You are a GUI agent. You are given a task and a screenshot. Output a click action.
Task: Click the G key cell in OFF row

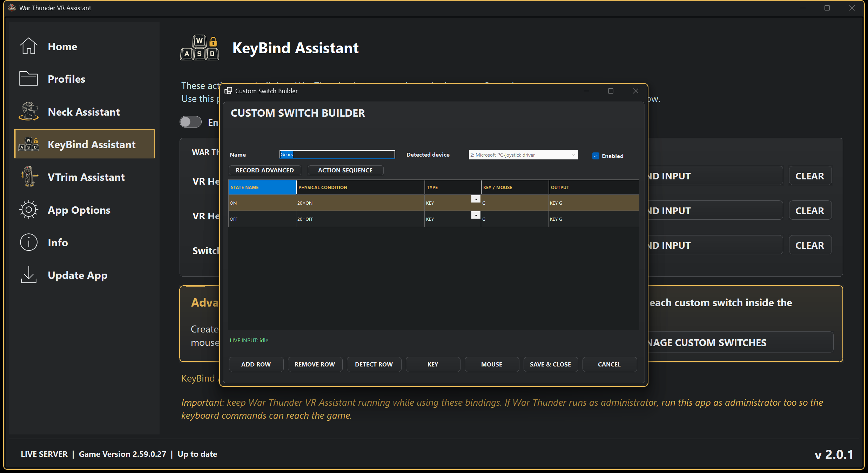[x=515, y=219]
